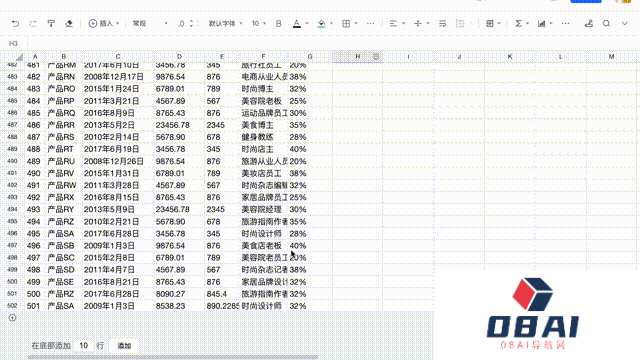This screenshot has width=640, height=360.
Task: Toggle wrap text icon
Action: point(442,24)
